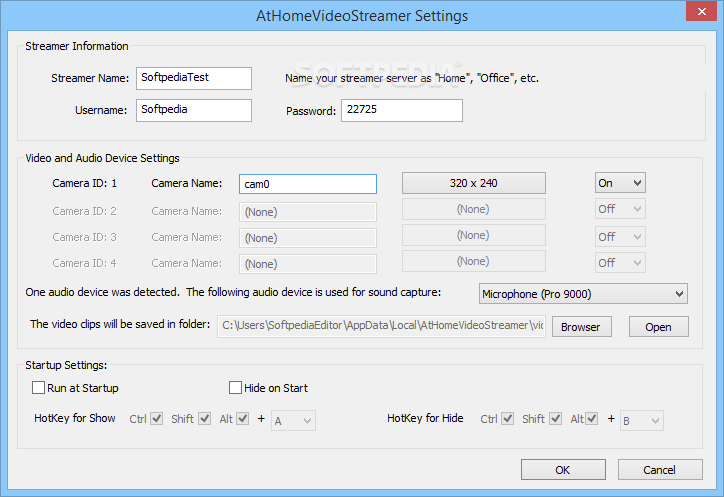Open the Show hotkey letter A dropdown
Viewport: 724px width, 497px height.
coord(294,420)
